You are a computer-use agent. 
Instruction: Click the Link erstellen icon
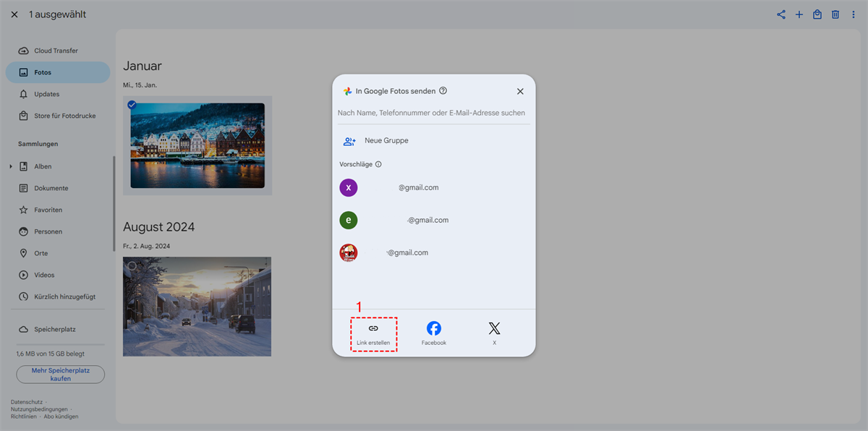[373, 329]
